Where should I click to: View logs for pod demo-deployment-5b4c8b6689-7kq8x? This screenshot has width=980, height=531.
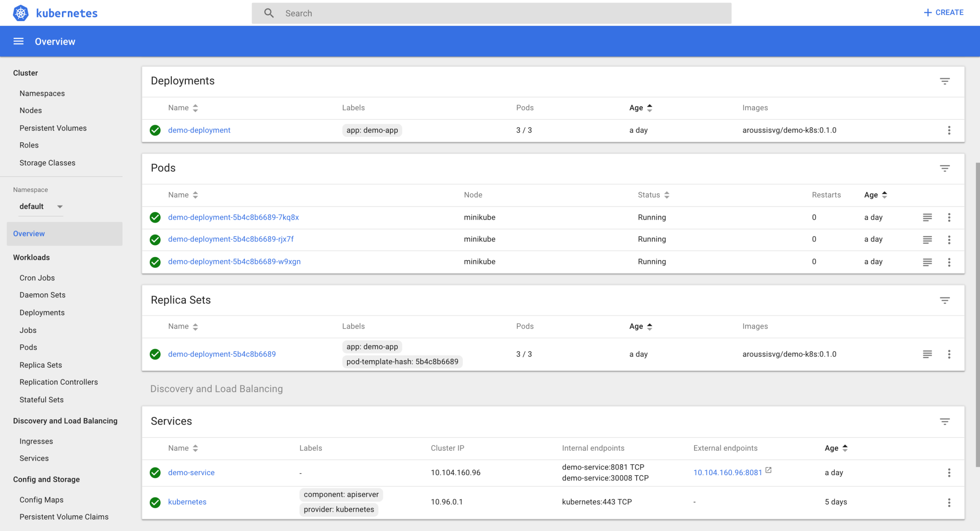pos(927,217)
